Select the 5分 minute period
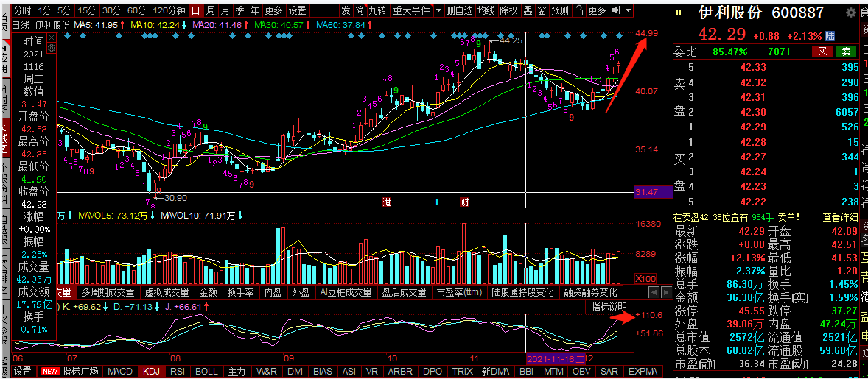 point(64,10)
